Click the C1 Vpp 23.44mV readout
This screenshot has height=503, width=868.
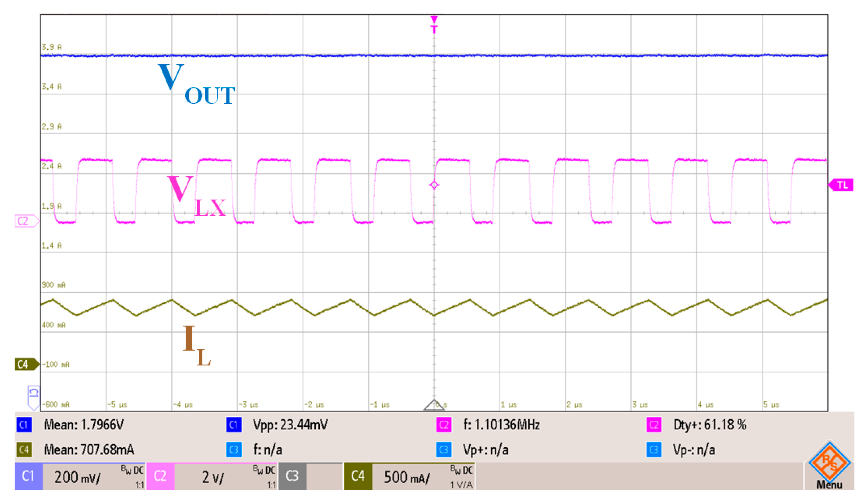290,425
